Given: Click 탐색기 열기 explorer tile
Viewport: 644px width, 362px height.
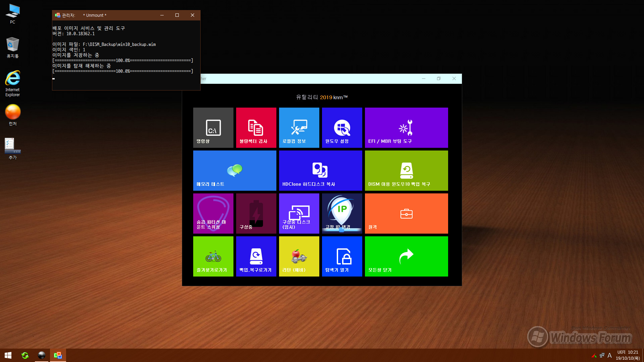Looking at the screenshot, I should [342, 256].
